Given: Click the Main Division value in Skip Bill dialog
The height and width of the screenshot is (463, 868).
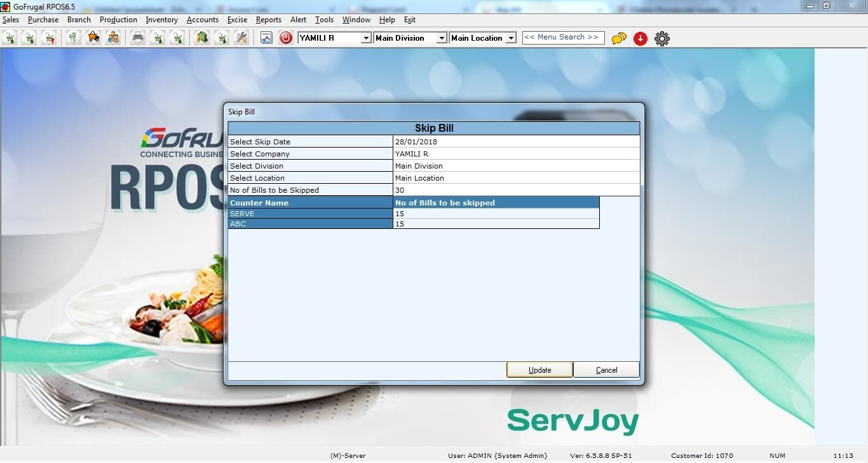Looking at the screenshot, I should coord(517,166).
